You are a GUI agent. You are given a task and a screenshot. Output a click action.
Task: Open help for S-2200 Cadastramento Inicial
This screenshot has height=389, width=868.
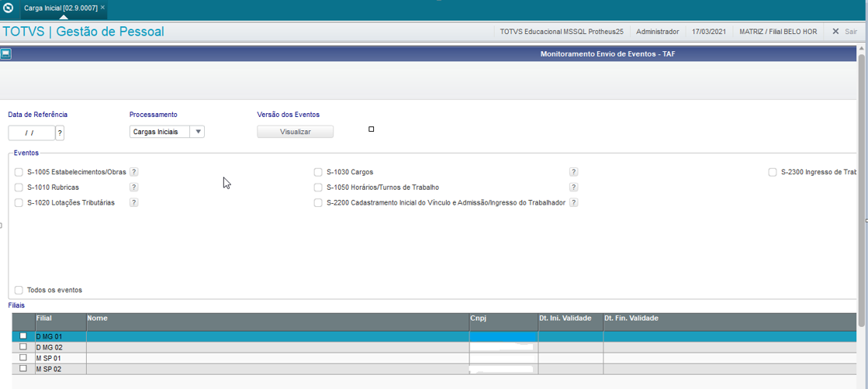click(x=574, y=202)
